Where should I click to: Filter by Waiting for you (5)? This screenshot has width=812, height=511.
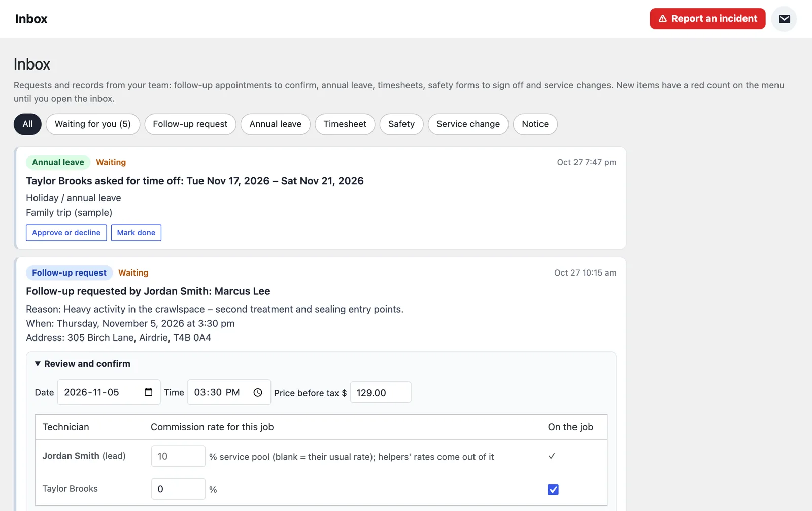click(x=93, y=124)
